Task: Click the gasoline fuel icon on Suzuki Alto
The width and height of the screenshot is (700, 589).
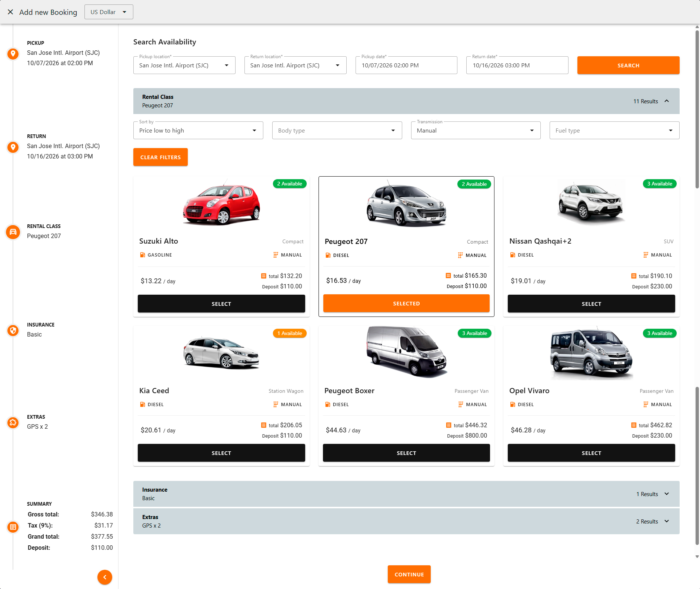Action: [x=143, y=255]
